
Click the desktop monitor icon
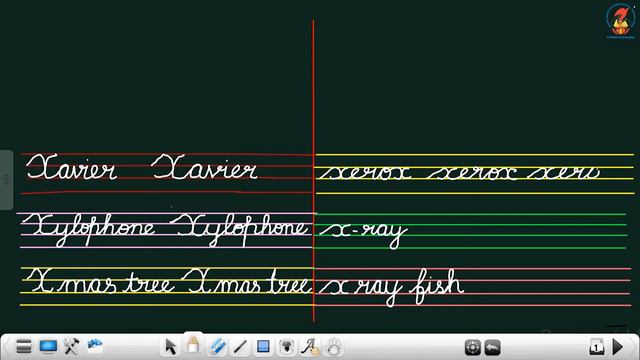pos(48,347)
